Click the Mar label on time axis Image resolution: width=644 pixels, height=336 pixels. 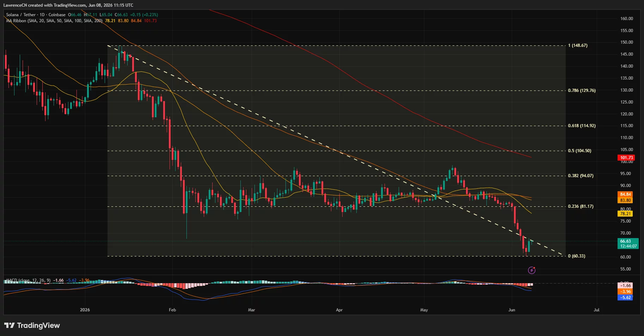pyautogui.click(x=251, y=310)
